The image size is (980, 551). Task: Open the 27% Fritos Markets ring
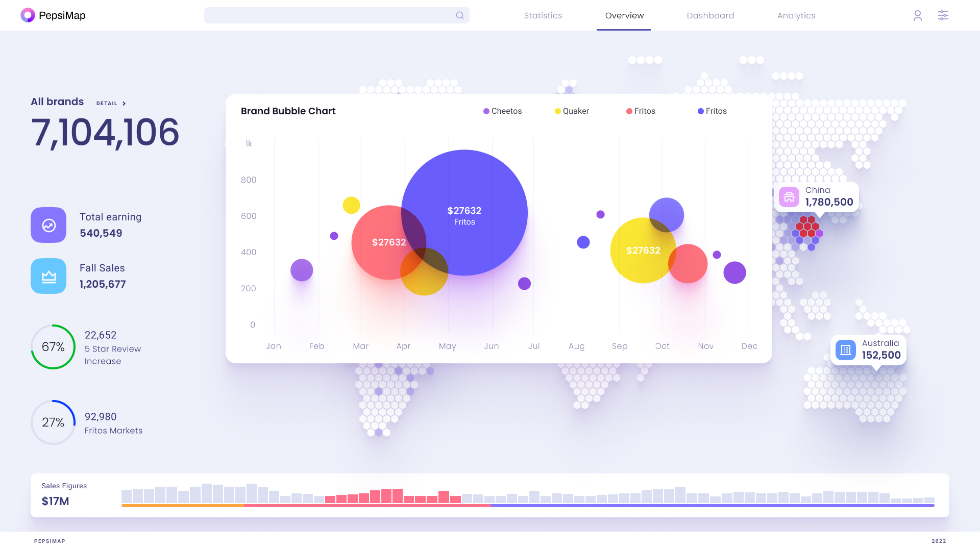pos(53,422)
